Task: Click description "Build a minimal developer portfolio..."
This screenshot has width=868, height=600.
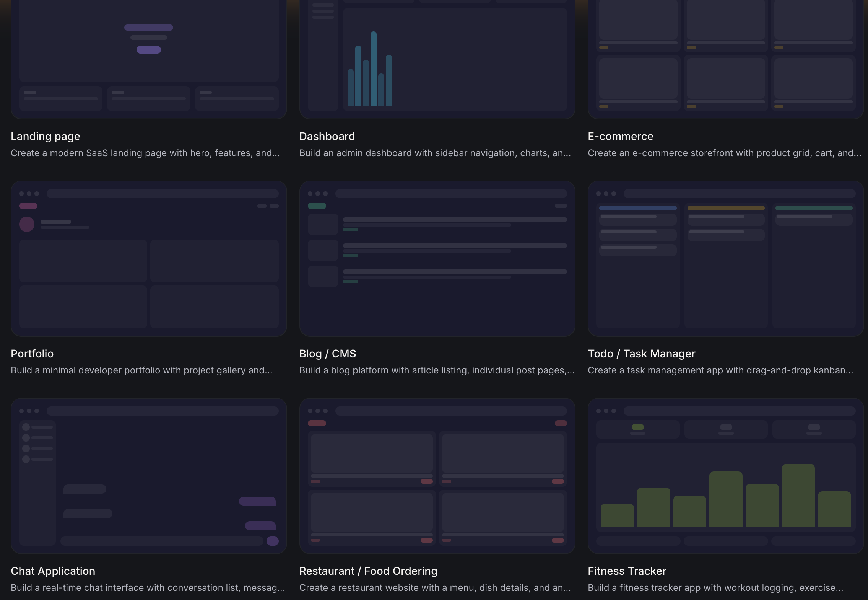Action: (x=141, y=370)
